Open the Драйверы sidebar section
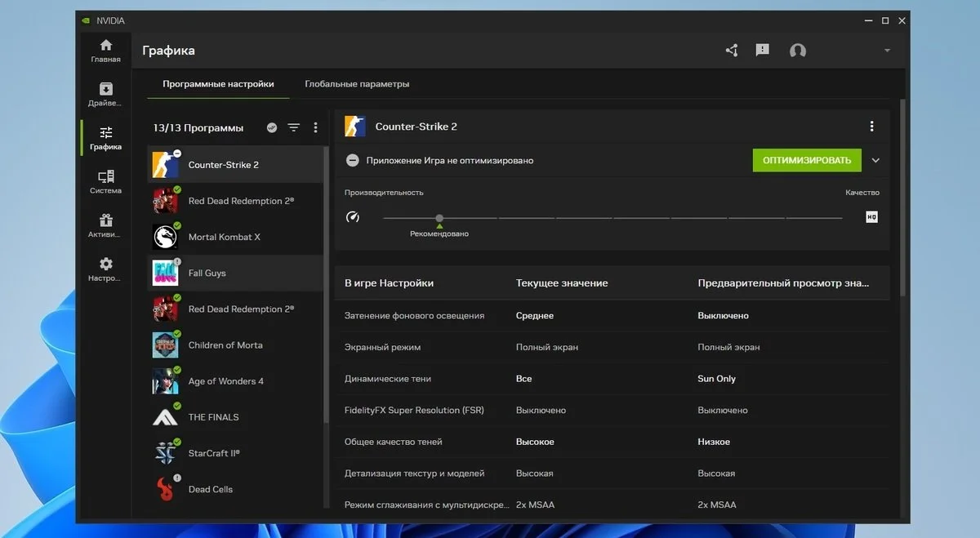The width and height of the screenshot is (980, 538). (105, 95)
